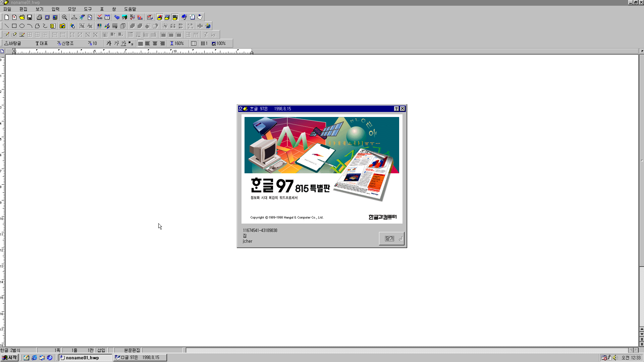The image size is (644, 362).
Task: Click the right margin marker on ruler
Action: tap(252, 52)
